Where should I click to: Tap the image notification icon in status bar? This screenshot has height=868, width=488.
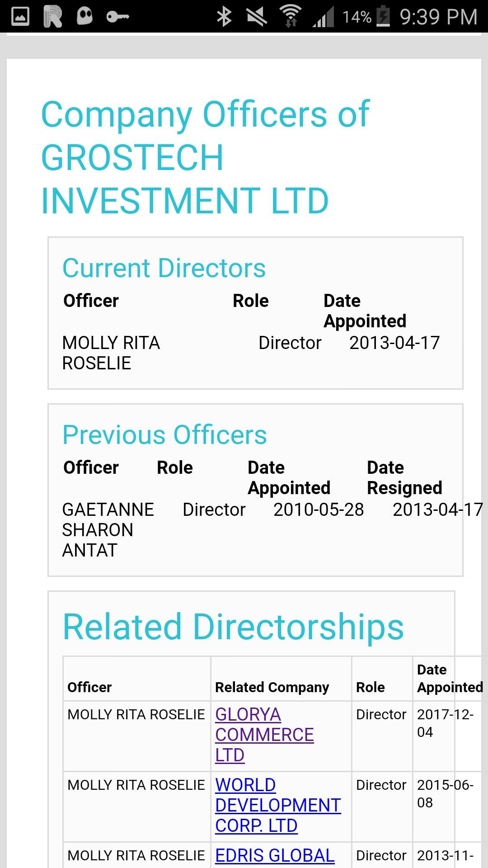point(20,17)
